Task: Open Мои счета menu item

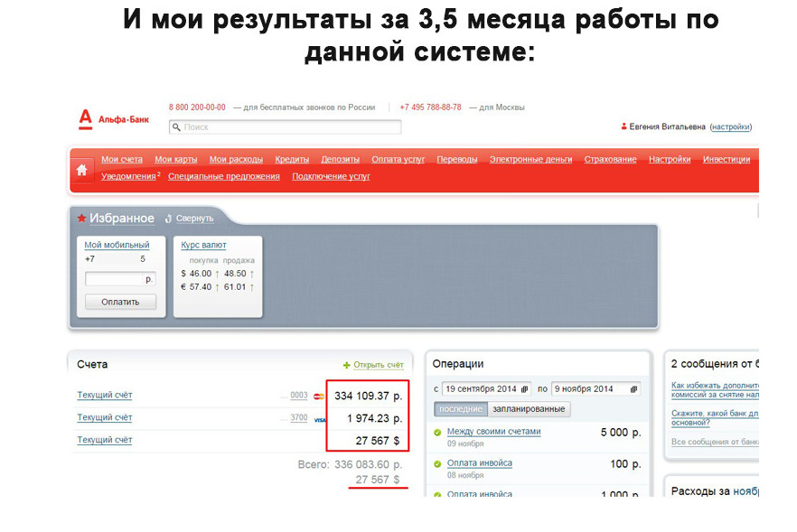Action: pyautogui.click(x=122, y=159)
